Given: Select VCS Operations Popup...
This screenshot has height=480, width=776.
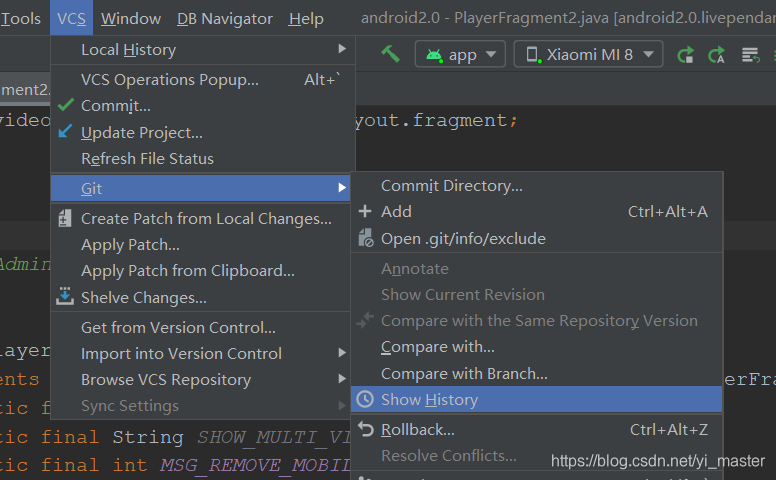Looking at the screenshot, I should [x=203, y=79].
